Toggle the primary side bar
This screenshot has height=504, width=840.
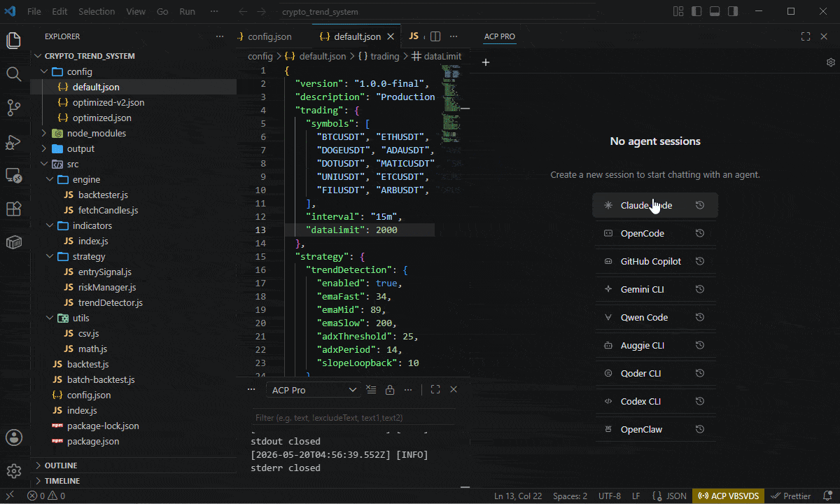(x=696, y=11)
